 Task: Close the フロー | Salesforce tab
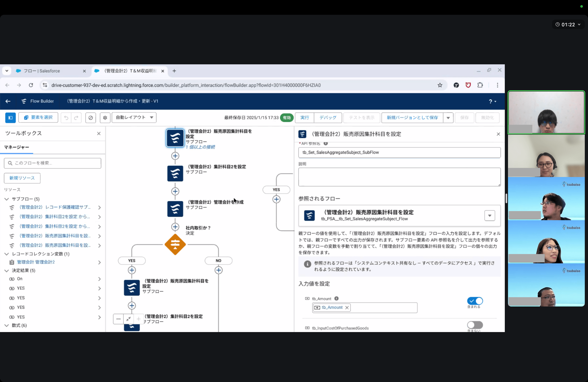[84, 71]
